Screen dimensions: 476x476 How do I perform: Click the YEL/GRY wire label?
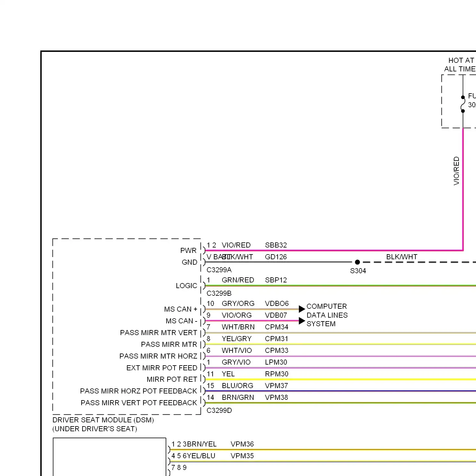point(237,339)
